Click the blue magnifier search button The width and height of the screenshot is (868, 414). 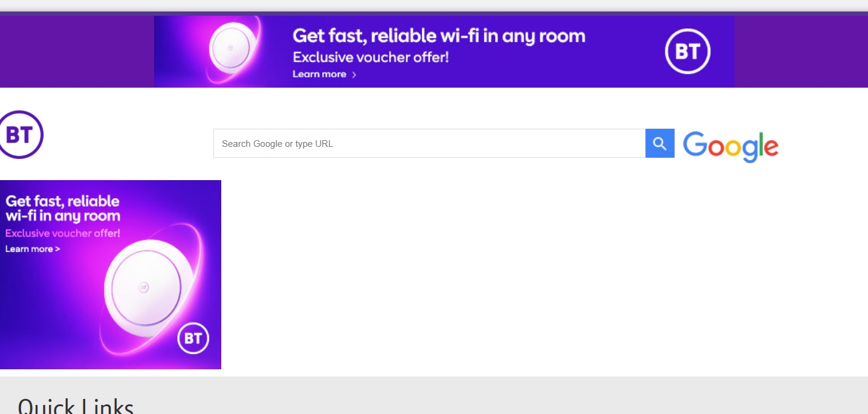[x=659, y=143]
